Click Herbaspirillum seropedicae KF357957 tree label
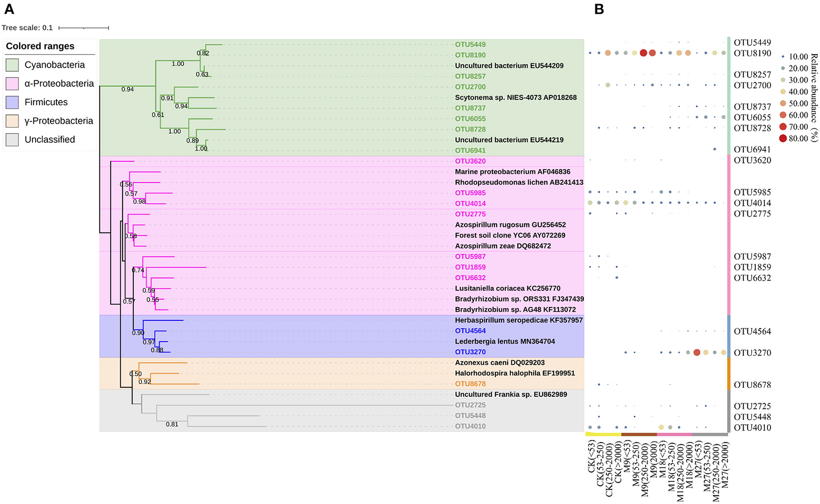The height and width of the screenshot is (504, 820). pyautogui.click(x=519, y=320)
